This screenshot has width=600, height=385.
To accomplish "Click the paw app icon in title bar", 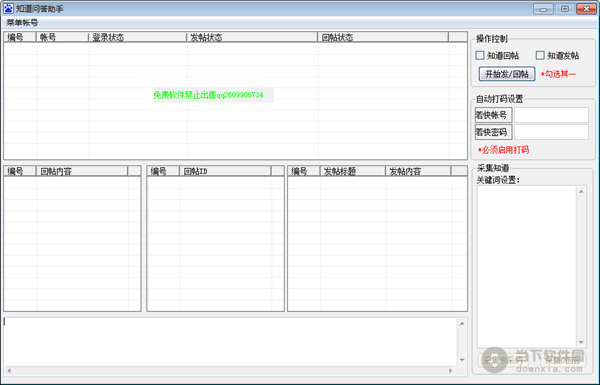I will pyautogui.click(x=8, y=8).
